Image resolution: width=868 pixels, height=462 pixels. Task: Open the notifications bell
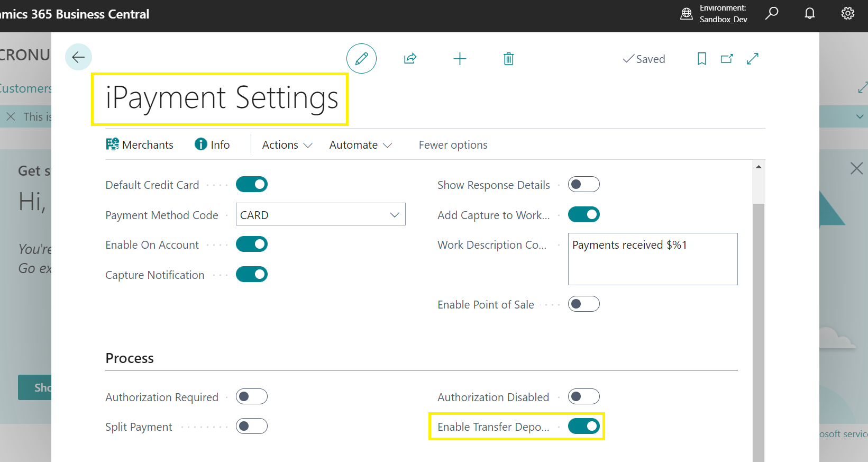[x=810, y=13]
